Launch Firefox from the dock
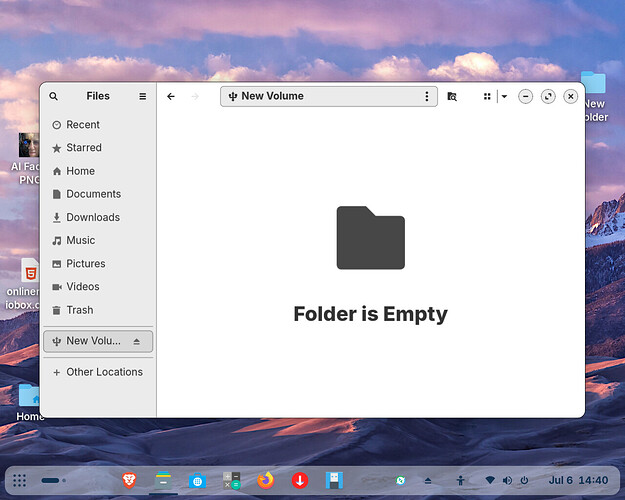The width and height of the screenshot is (625, 500). tap(266, 480)
